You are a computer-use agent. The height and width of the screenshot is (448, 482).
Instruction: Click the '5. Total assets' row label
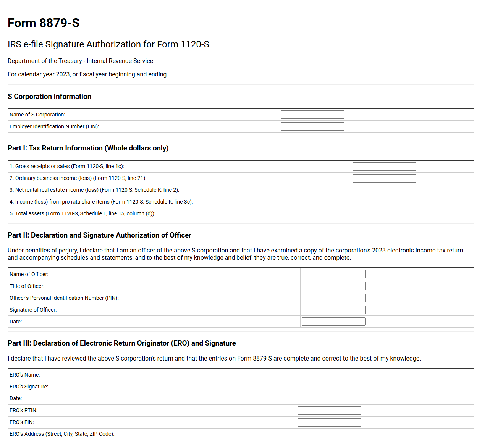[82, 213]
